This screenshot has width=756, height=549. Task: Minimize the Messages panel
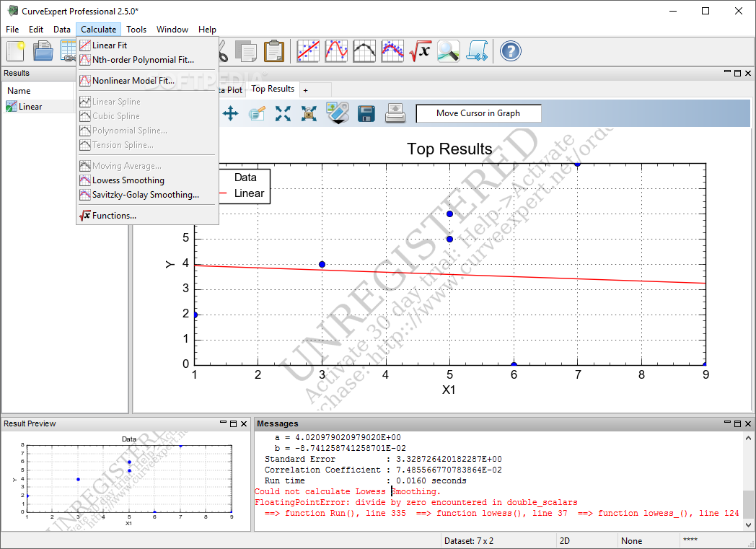click(x=727, y=423)
